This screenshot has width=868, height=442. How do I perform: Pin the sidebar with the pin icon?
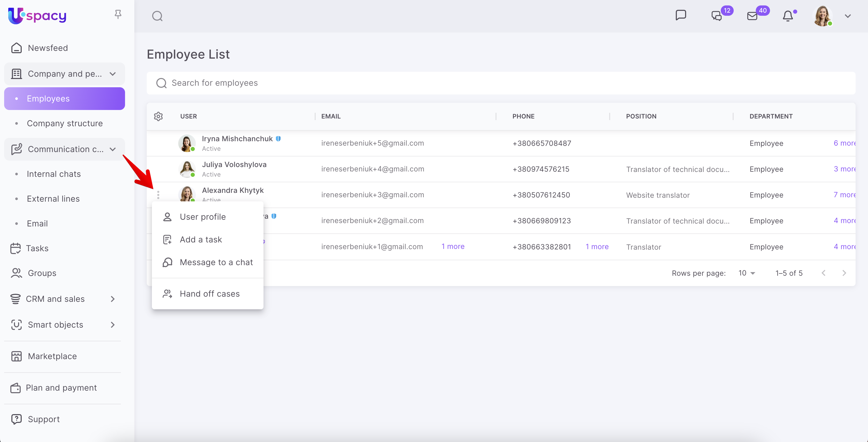118,14
